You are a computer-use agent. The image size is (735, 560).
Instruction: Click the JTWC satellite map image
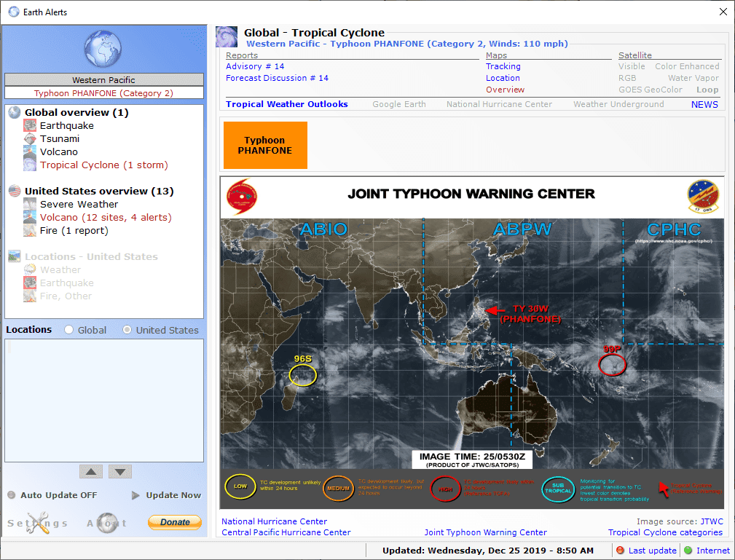tap(472, 342)
